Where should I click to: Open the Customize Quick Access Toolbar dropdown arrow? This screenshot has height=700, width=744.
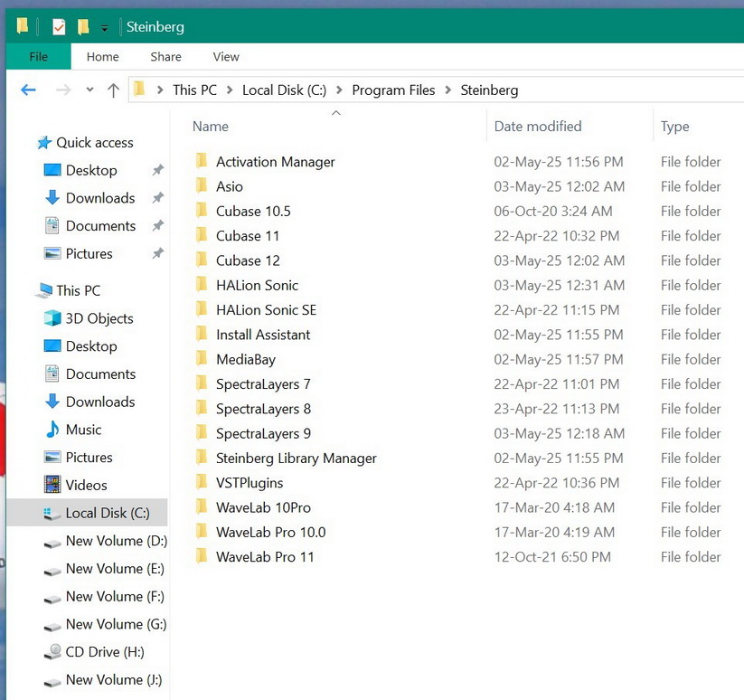(x=104, y=29)
